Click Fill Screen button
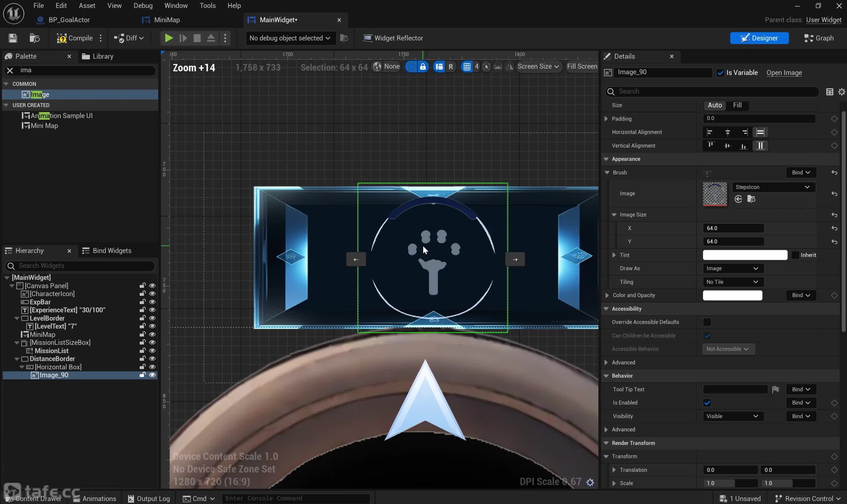Screen dimensions: 847x504 582,66
